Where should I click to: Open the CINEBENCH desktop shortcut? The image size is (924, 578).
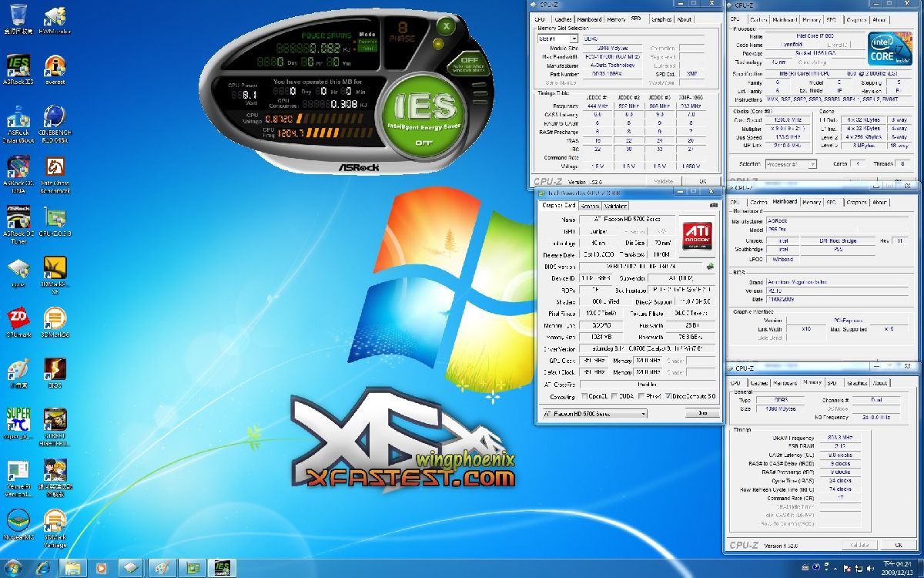click(x=55, y=123)
